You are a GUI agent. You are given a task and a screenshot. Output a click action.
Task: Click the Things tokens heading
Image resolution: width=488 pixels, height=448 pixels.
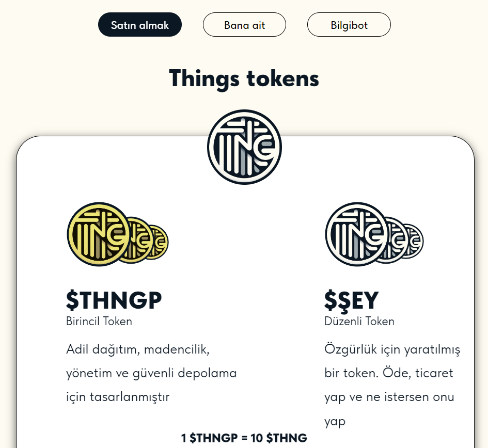coord(244,78)
